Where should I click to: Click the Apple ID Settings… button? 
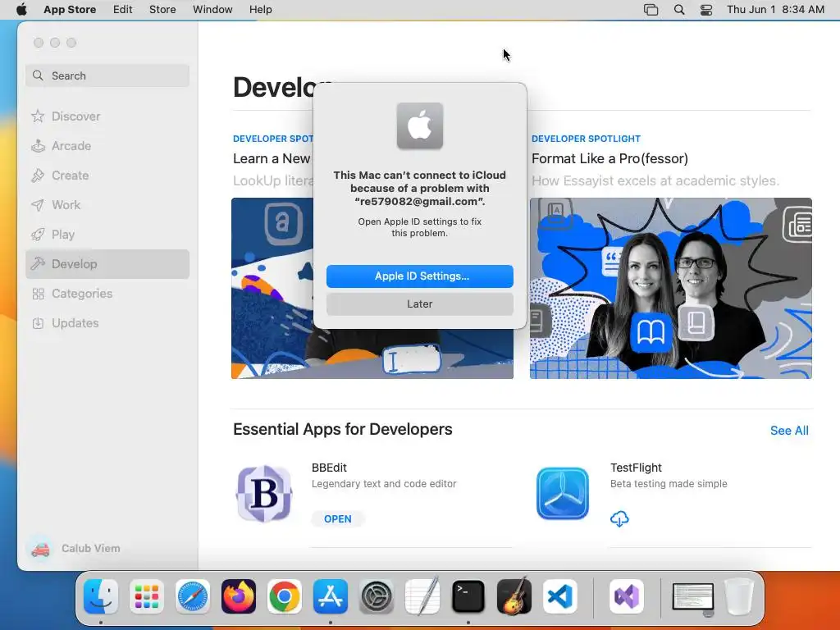tap(420, 276)
